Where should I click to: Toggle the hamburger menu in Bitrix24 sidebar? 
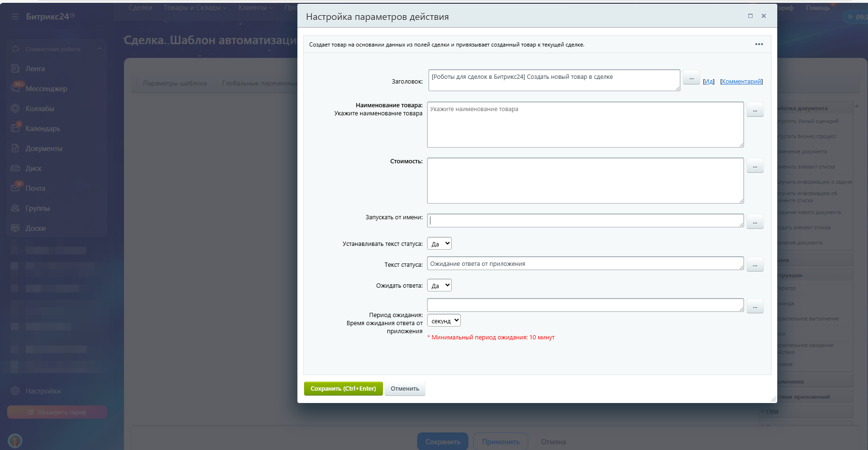(x=15, y=17)
